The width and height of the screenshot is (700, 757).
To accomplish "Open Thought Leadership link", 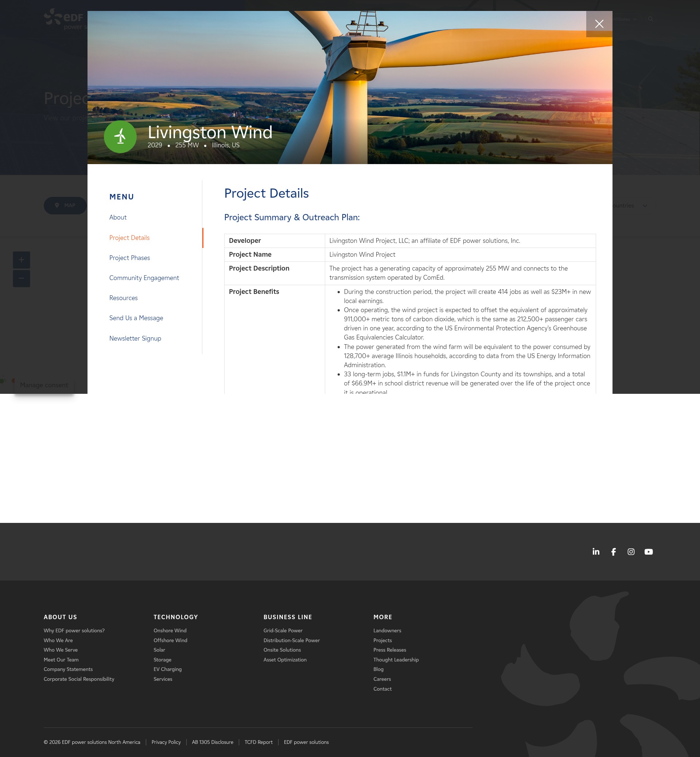I will tap(396, 660).
